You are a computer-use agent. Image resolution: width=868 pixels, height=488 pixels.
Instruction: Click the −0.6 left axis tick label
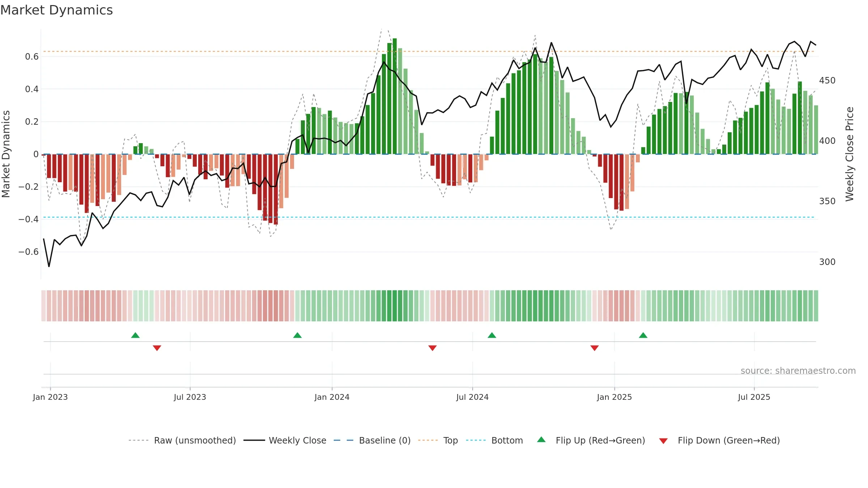point(29,252)
